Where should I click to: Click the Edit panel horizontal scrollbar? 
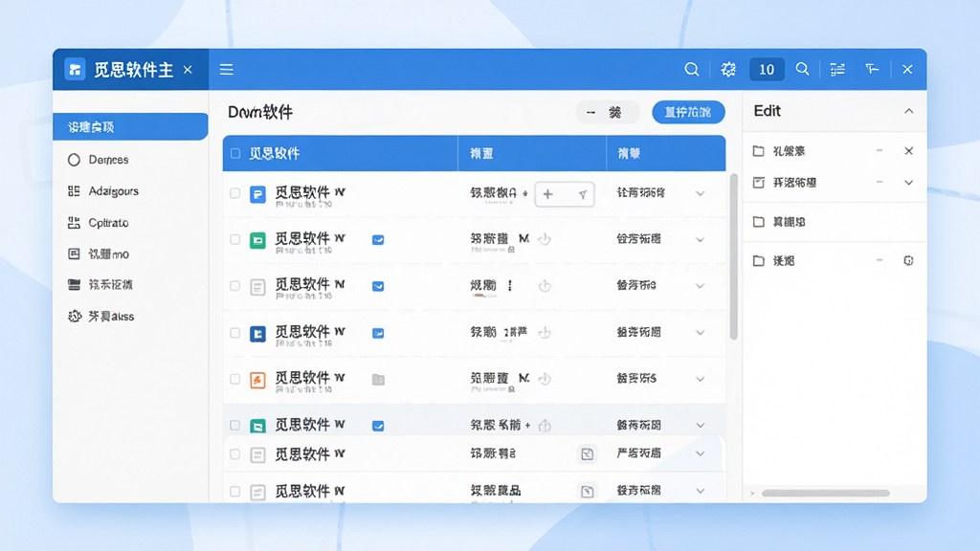click(826, 493)
